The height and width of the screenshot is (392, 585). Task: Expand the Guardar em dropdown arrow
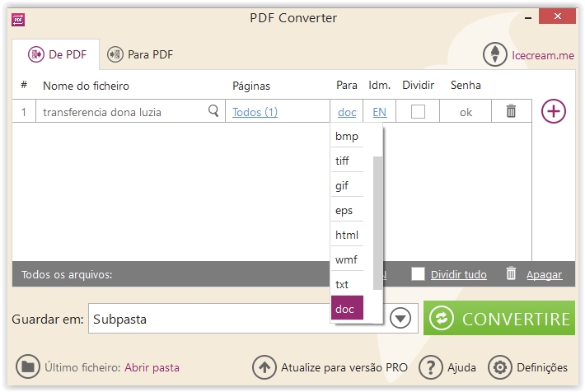(x=400, y=319)
